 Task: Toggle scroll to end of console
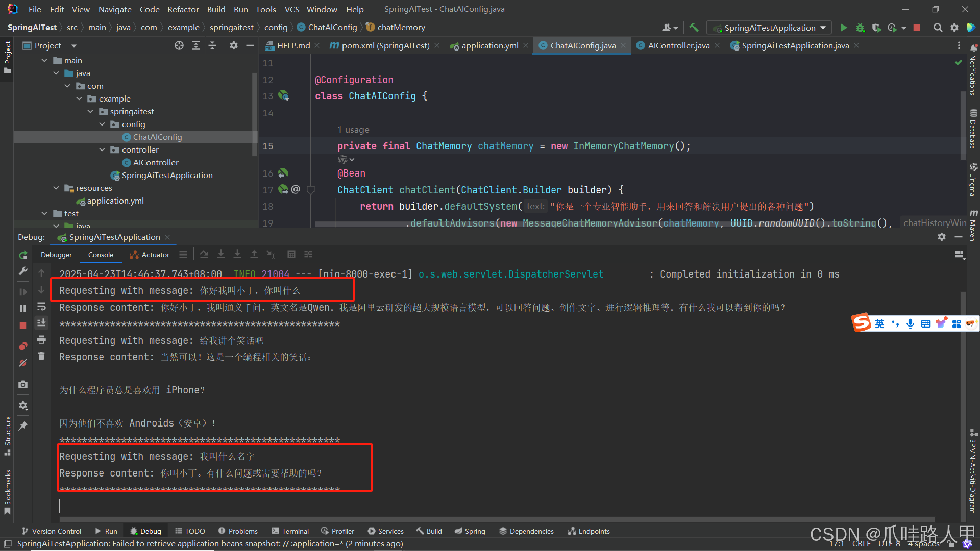tap(41, 322)
